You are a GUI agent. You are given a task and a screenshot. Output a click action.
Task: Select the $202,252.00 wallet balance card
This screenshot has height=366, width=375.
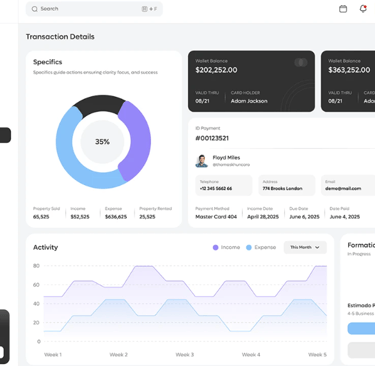[251, 81]
